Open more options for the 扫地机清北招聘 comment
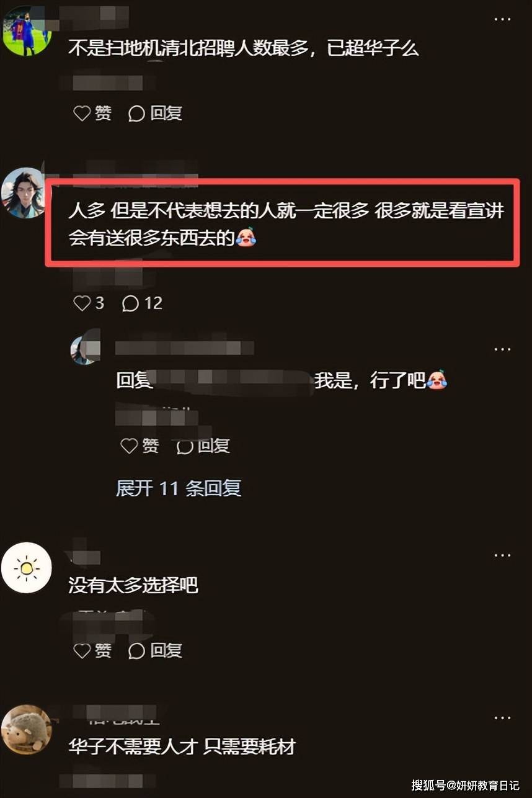 click(x=502, y=20)
